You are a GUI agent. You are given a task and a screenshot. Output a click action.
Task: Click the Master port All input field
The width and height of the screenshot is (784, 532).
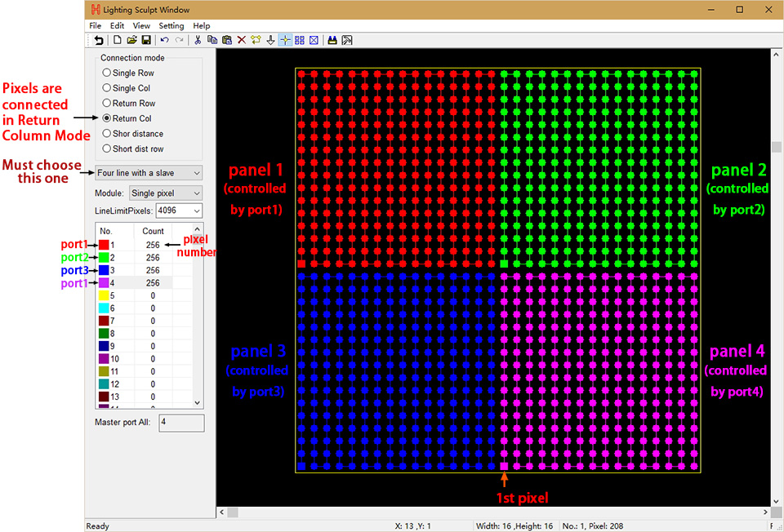tap(181, 423)
